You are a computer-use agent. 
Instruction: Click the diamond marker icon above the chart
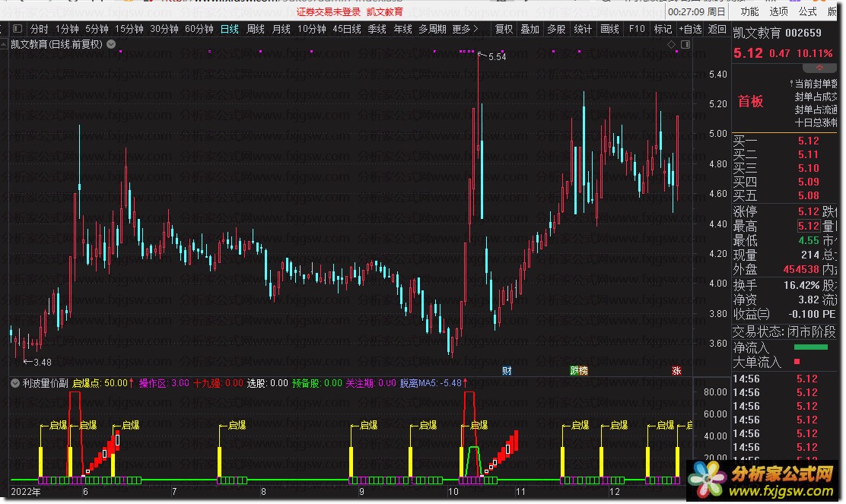coord(671,45)
